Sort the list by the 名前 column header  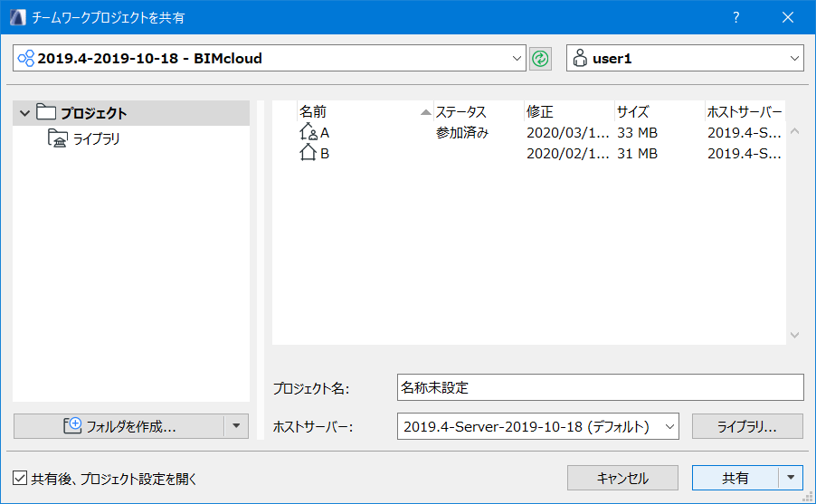pyautogui.click(x=365, y=111)
